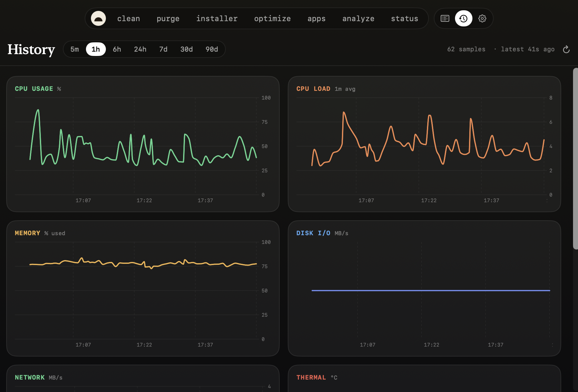Image resolution: width=578 pixels, height=392 pixels.
Task: Click the DISK I/O chart title
Action: click(313, 233)
